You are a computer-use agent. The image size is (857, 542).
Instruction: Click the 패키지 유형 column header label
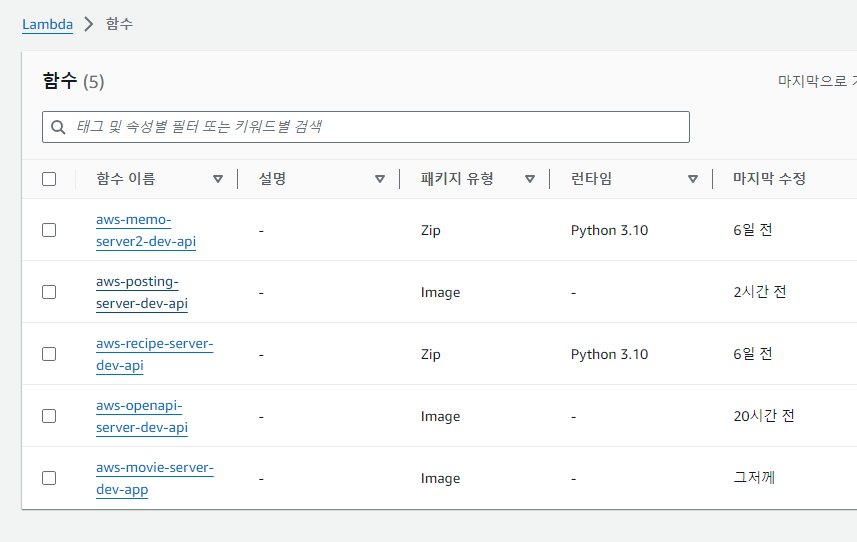tap(457, 179)
